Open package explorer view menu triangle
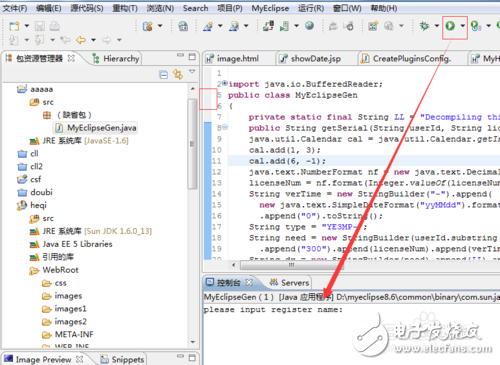The width and height of the screenshot is (500, 365). pos(192,71)
